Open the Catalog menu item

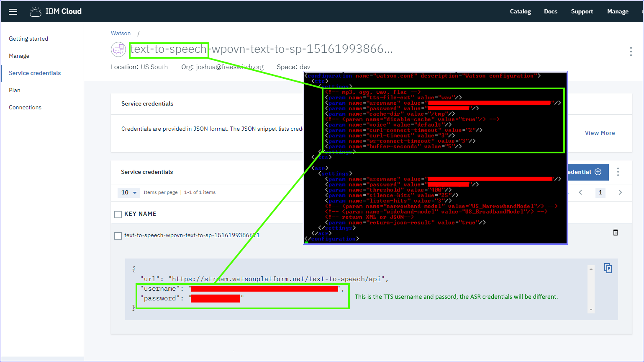520,11
